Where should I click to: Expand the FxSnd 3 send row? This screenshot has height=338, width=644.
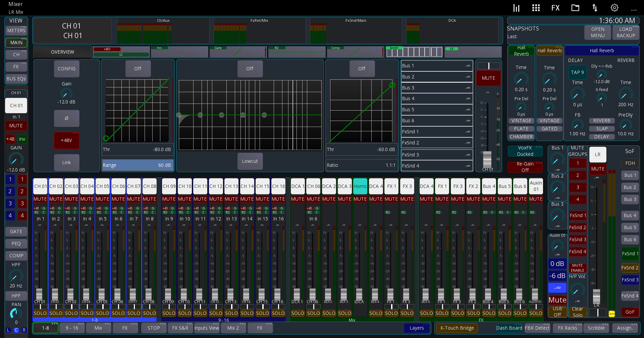click(x=437, y=155)
